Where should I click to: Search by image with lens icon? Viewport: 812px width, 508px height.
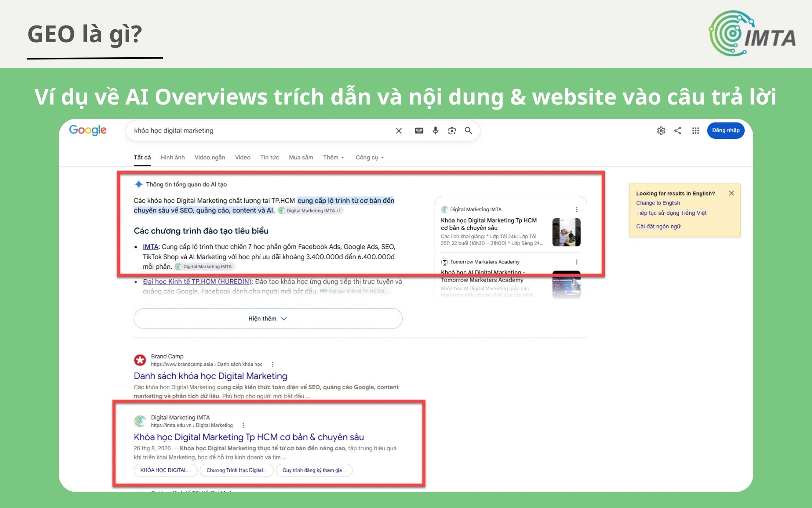(x=452, y=130)
